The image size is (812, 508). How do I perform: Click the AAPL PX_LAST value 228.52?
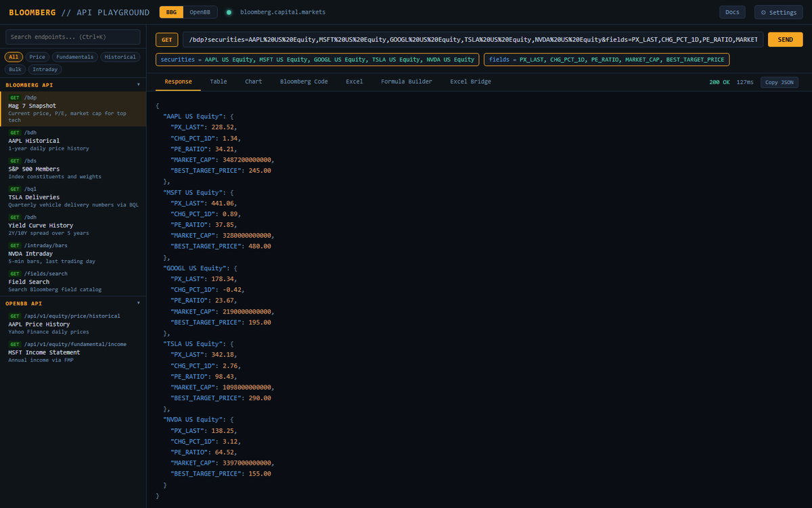point(223,127)
